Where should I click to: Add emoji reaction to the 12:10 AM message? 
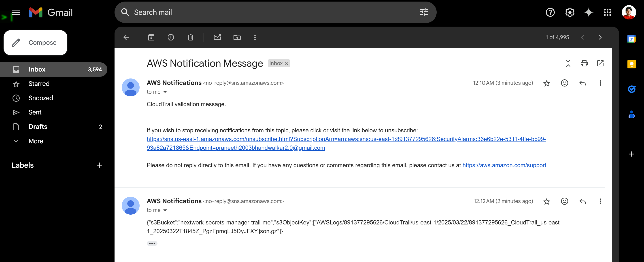pos(565,83)
